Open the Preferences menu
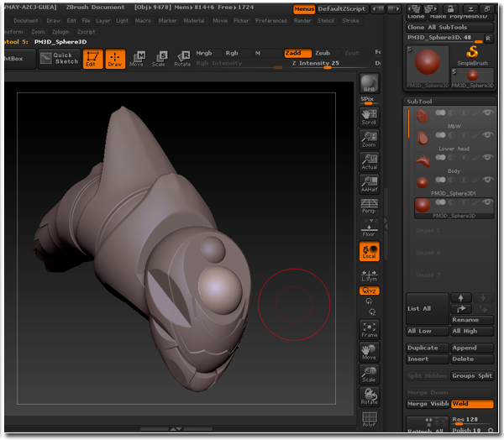Screen dimensions: 504x440 [271, 20]
